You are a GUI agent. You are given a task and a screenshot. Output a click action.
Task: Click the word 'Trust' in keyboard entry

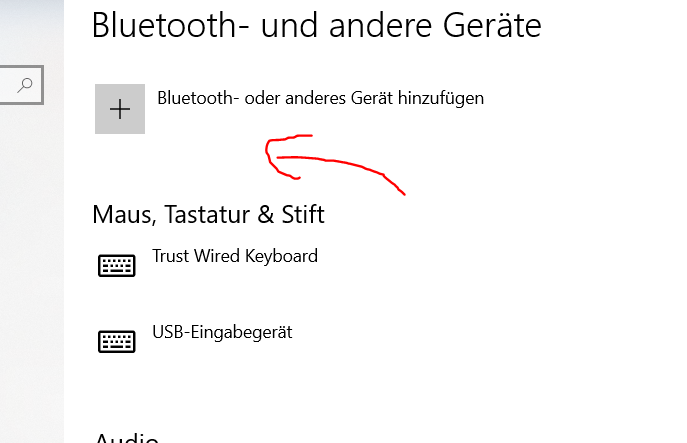(x=172, y=256)
